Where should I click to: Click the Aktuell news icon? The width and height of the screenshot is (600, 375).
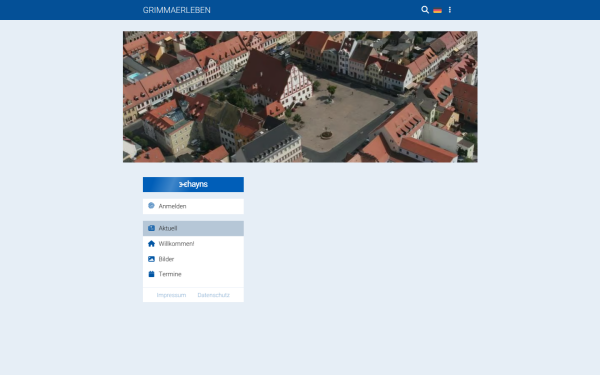(x=151, y=228)
